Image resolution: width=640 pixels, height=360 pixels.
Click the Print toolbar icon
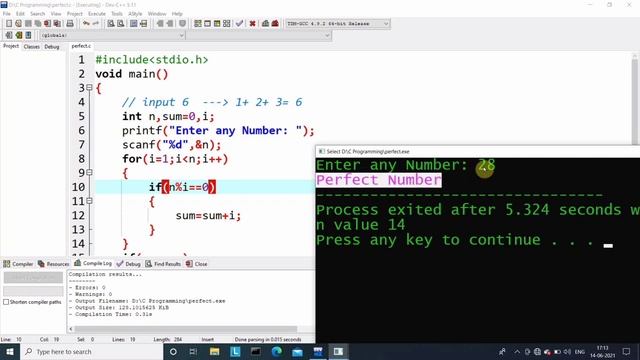tap(70, 24)
